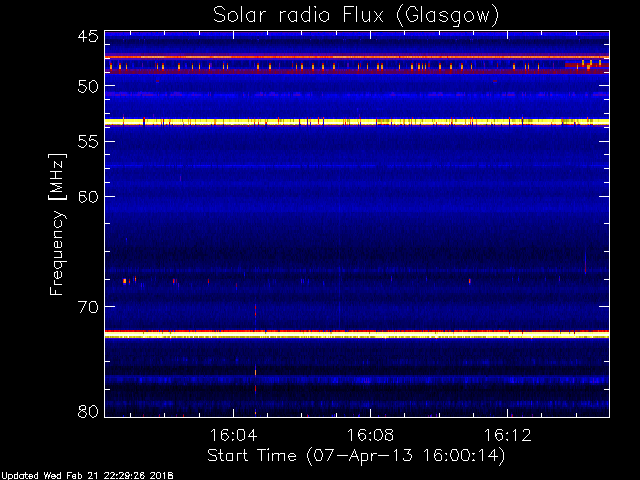Click the bright yellow band near 53 MHz
The width and height of the screenshot is (640, 480).
[x=357, y=122]
